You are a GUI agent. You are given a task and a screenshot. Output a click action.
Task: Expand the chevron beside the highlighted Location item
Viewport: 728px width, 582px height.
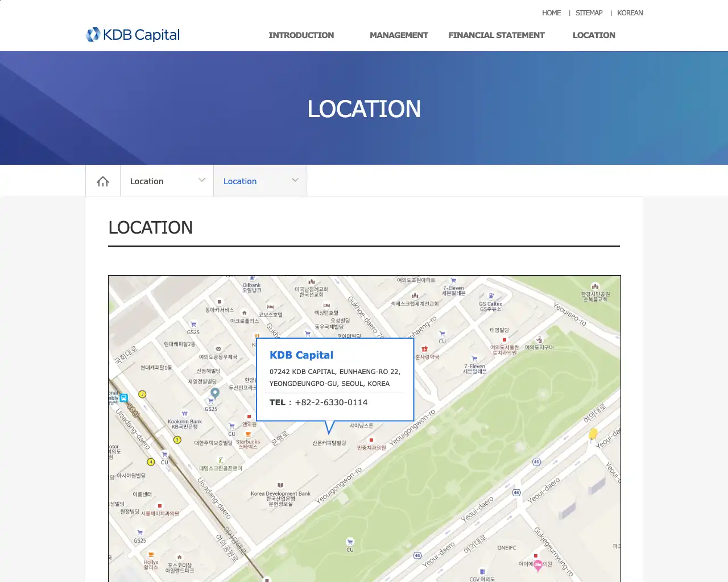295,180
